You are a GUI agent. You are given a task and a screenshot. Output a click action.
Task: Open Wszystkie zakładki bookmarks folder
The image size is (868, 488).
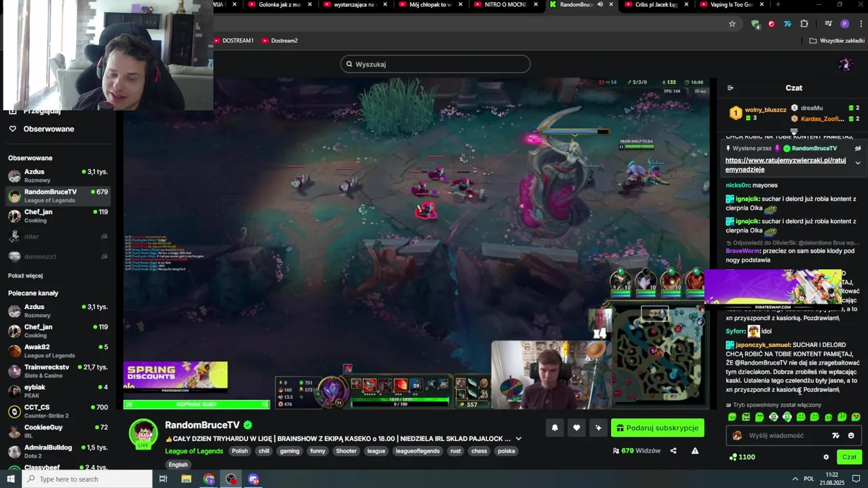tap(837, 41)
